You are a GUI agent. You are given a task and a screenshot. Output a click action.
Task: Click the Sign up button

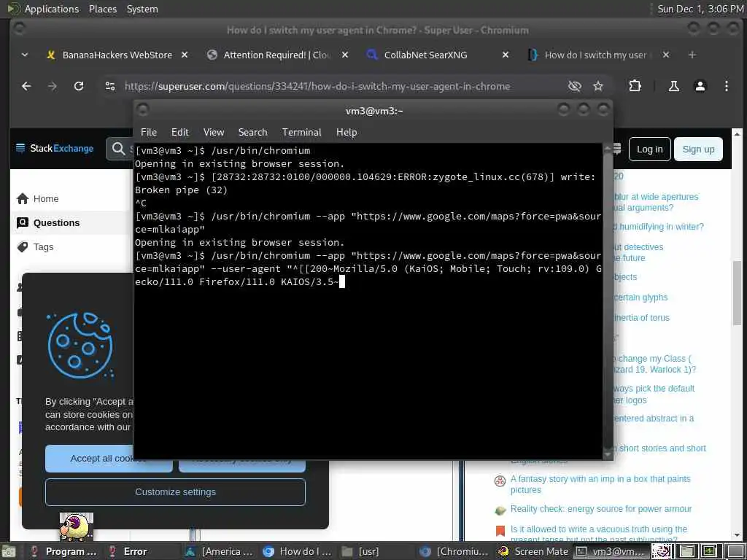click(698, 149)
